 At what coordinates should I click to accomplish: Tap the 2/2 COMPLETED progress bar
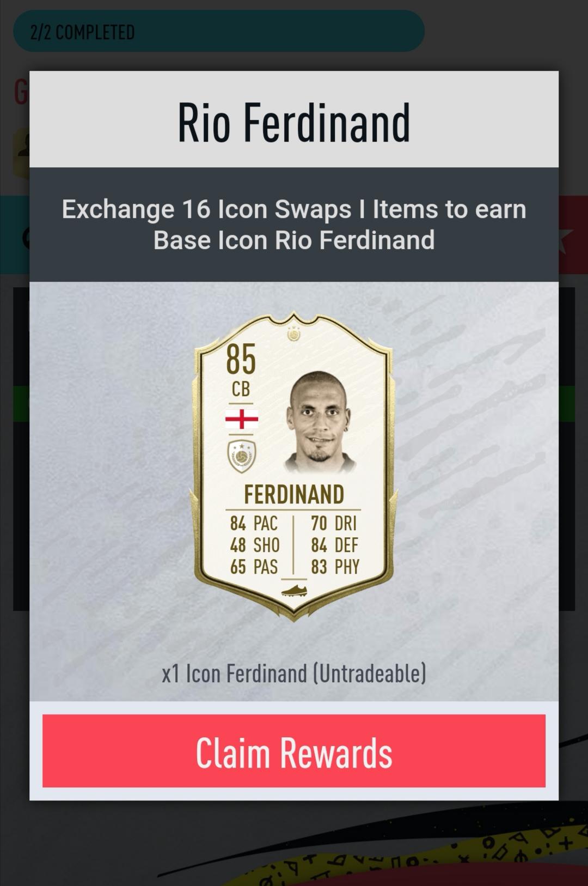pyautogui.click(x=218, y=31)
